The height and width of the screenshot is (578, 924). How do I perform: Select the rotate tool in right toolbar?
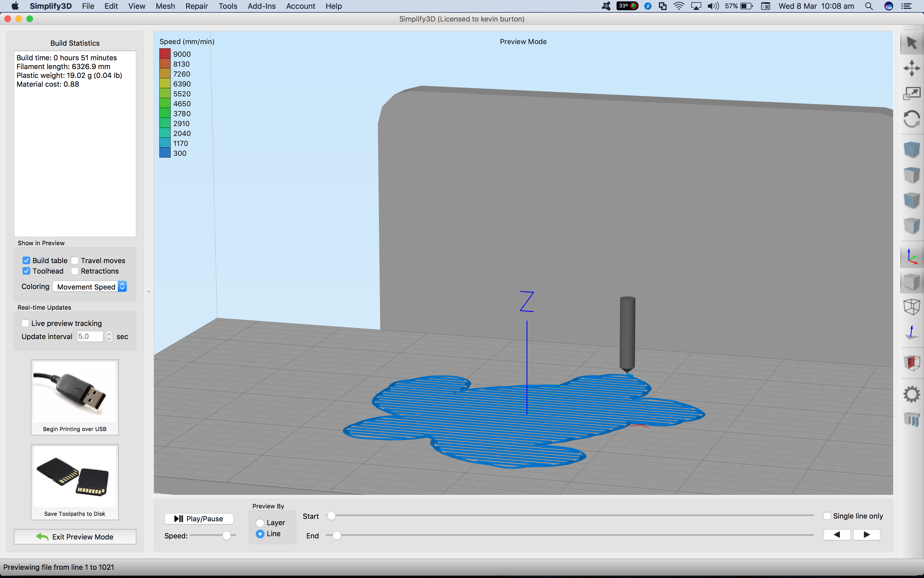912,119
